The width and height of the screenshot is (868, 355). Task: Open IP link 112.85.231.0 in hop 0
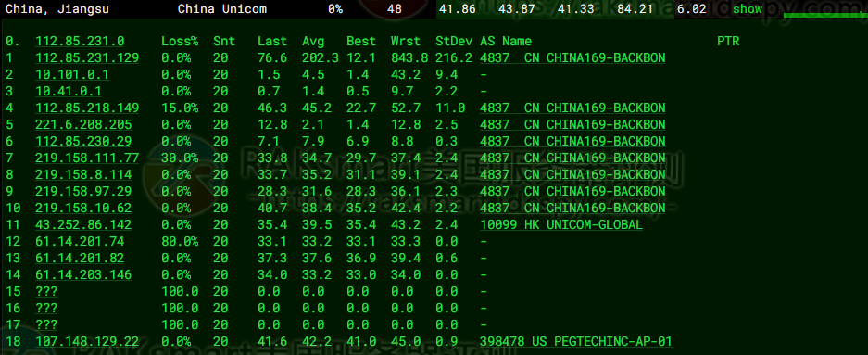80,41
